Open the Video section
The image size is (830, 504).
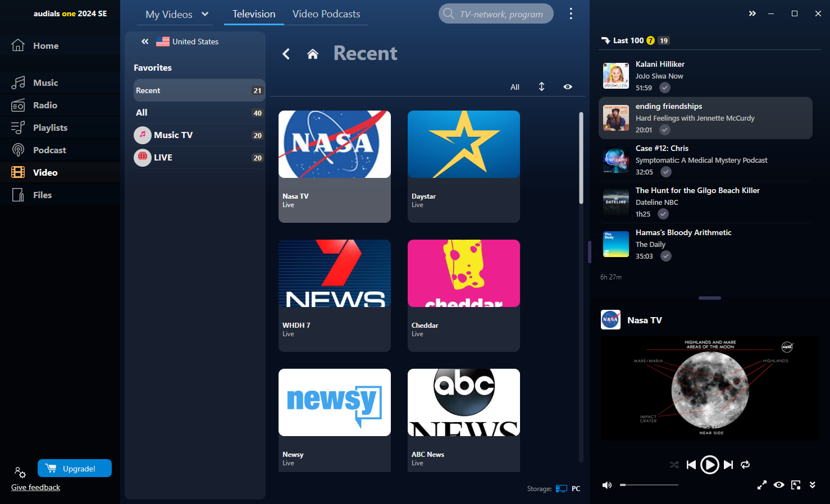coord(60,172)
